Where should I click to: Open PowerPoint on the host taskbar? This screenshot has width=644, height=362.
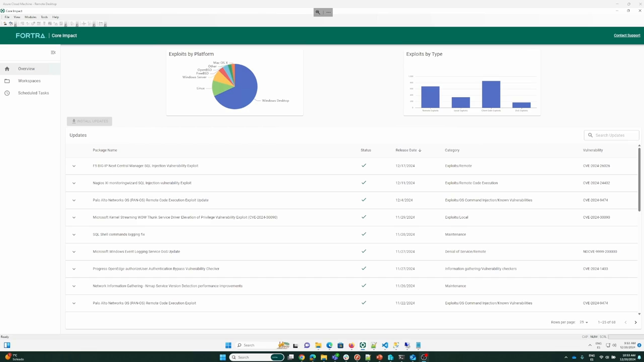(x=379, y=357)
